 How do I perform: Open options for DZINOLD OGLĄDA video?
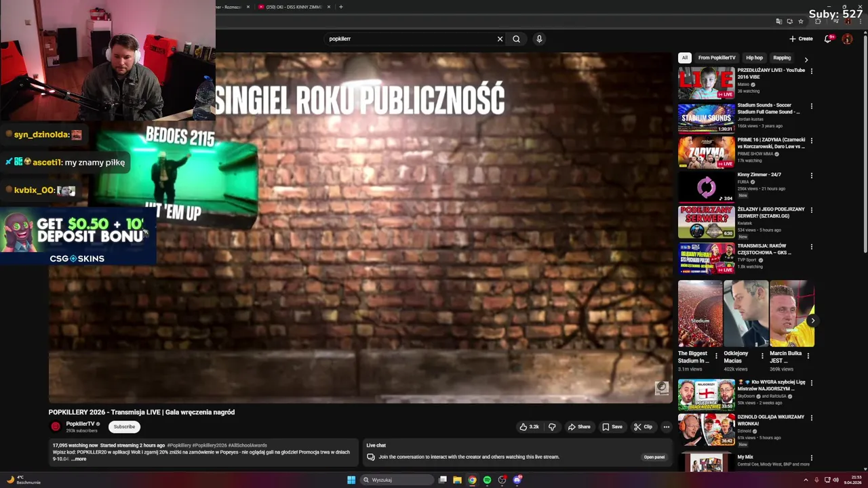point(811,418)
